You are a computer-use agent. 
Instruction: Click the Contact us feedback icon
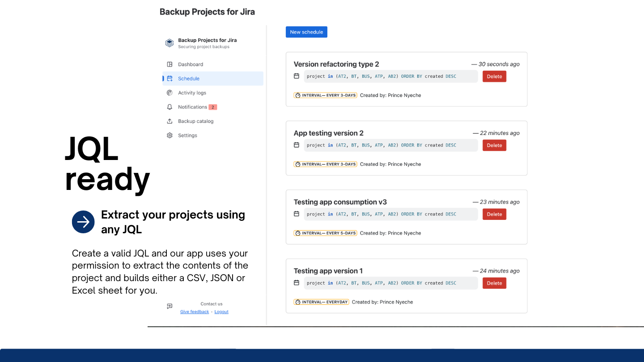tap(169, 306)
